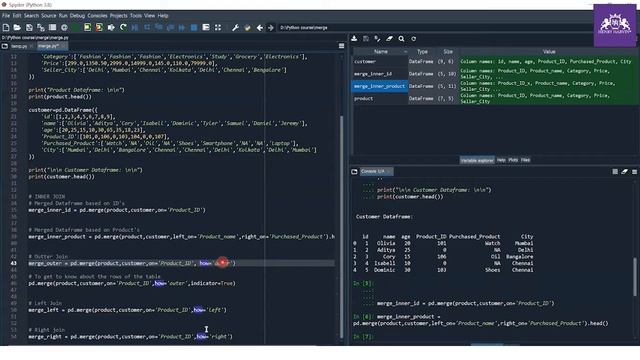
Task: Refresh variables icon in Variable explorer
Action: [x=413, y=38]
